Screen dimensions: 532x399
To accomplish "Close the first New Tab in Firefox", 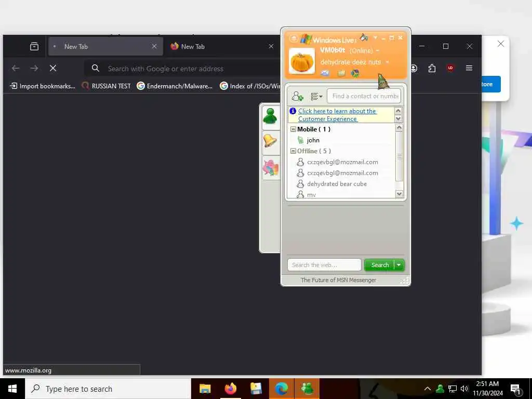I will coord(154,46).
